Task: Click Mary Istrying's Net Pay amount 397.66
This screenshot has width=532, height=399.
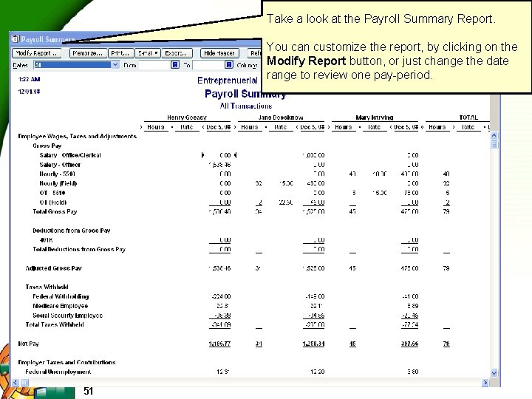Action: click(409, 344)
